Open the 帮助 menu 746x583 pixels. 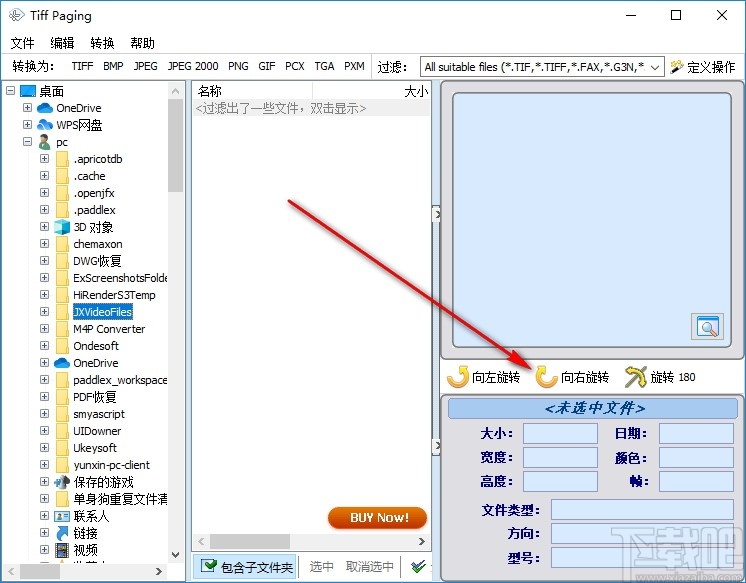(x=142, y=43)
